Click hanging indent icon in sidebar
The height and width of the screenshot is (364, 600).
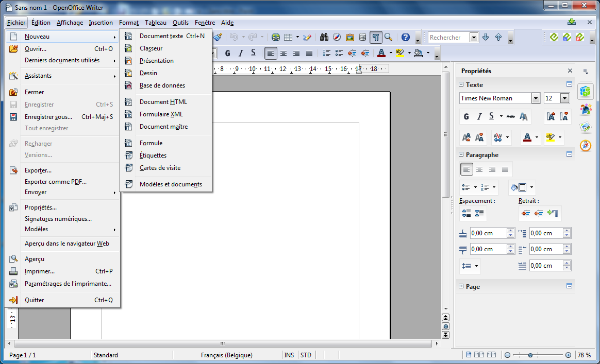click(x=552, y=213)
